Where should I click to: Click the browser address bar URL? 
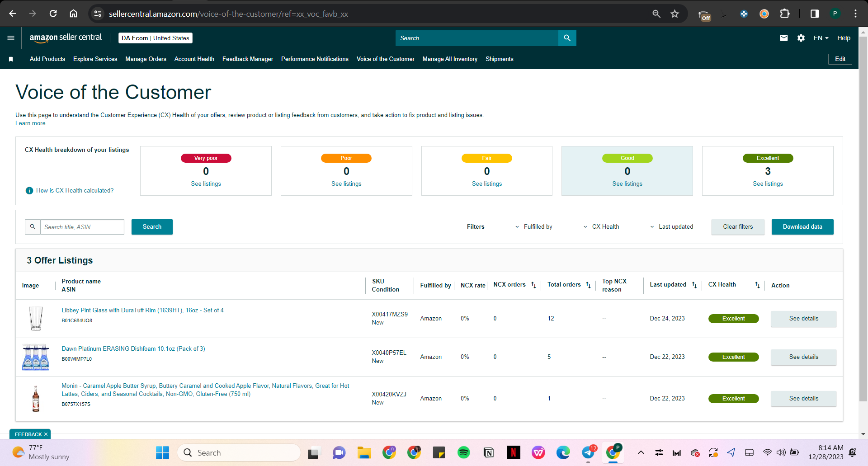click(x=228, y=14)
